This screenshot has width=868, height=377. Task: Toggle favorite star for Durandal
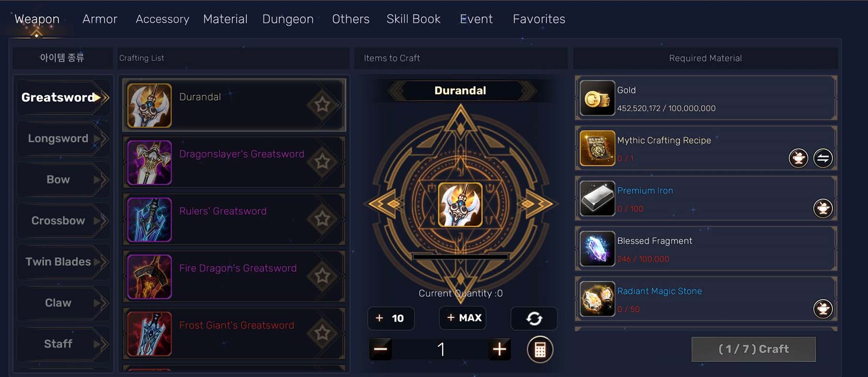point(322,105)
